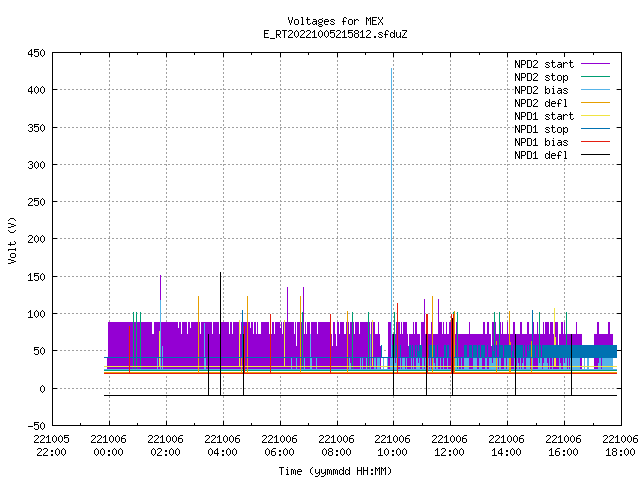Click the 'NPD1 stop' legend label

(541, 129)
